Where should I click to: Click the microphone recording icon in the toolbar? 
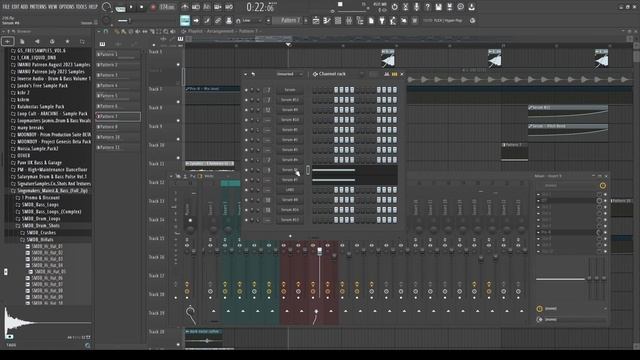(x=416, y=7)
